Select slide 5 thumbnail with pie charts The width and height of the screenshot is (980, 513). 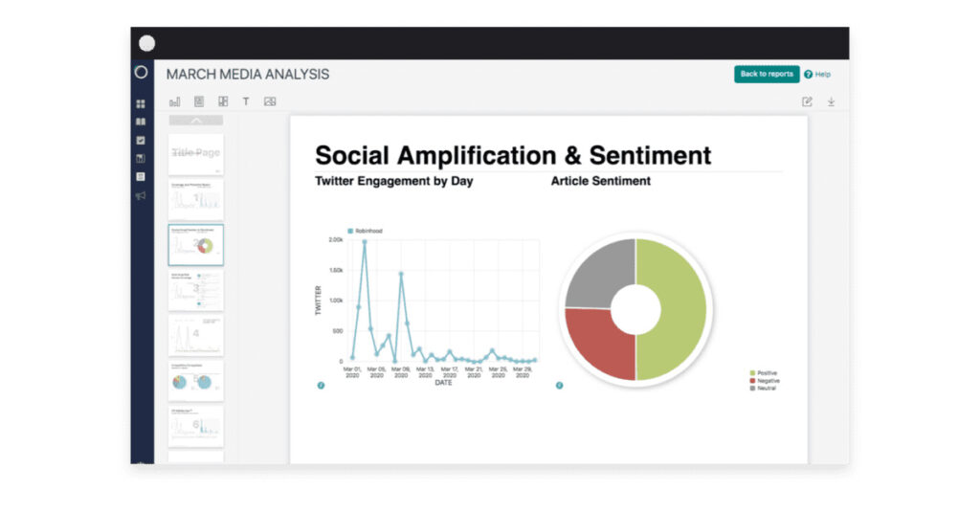(x=195, y=381)
